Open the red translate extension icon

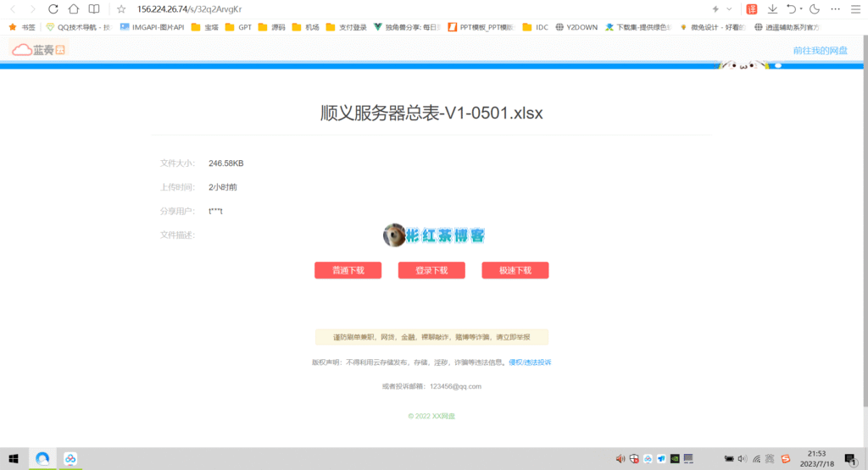tap(752, 8)
